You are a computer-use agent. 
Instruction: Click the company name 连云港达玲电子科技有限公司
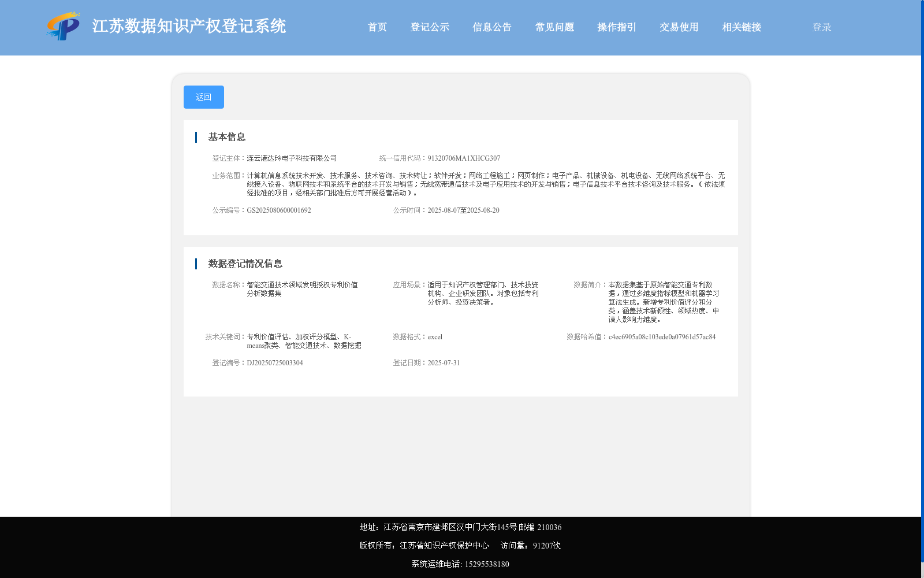tap(292, 158)
